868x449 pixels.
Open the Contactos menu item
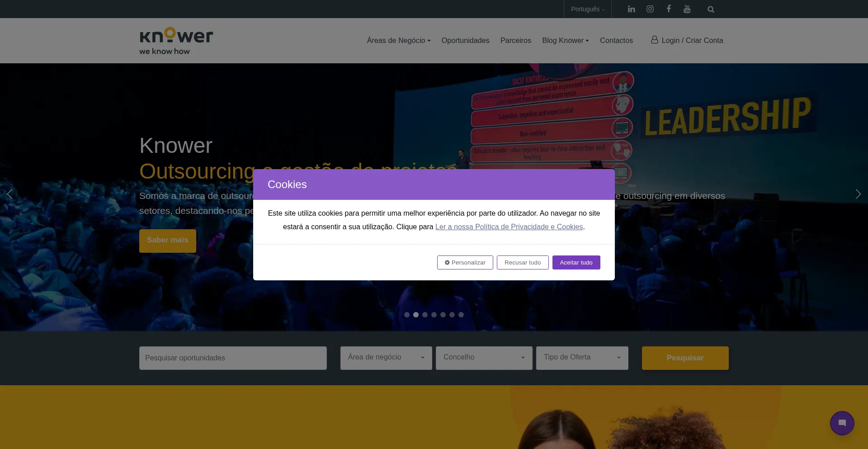coord(616,41)
